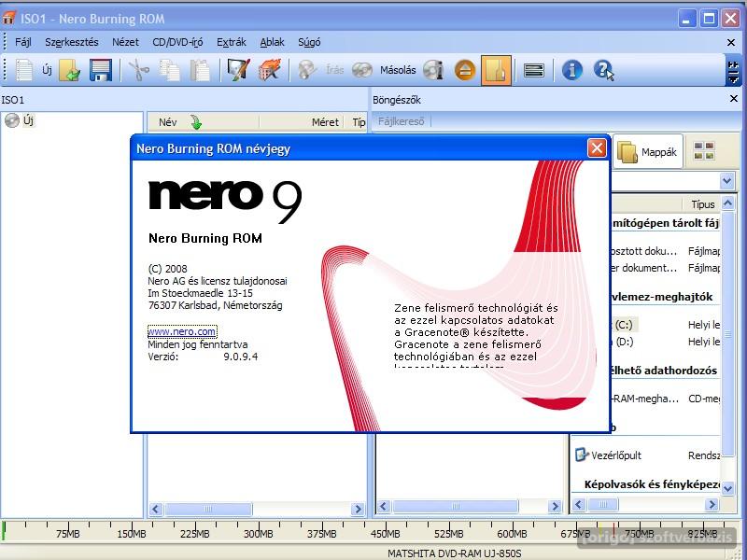Viewport: 747px width, 560px height.
Task: Open the Fájl menu
Action: point(22,42)
